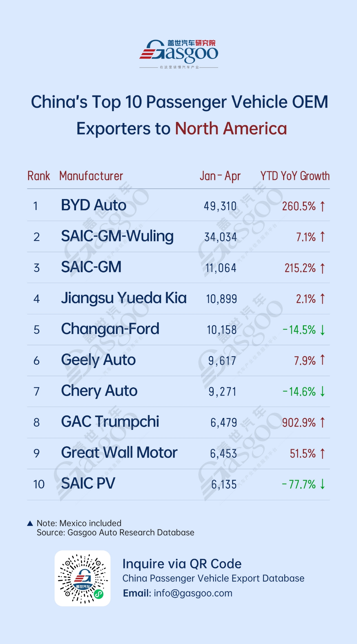357x644 pixels.
Task: Click the Jiangsu Yueda Kia entry
Action: 124,298
